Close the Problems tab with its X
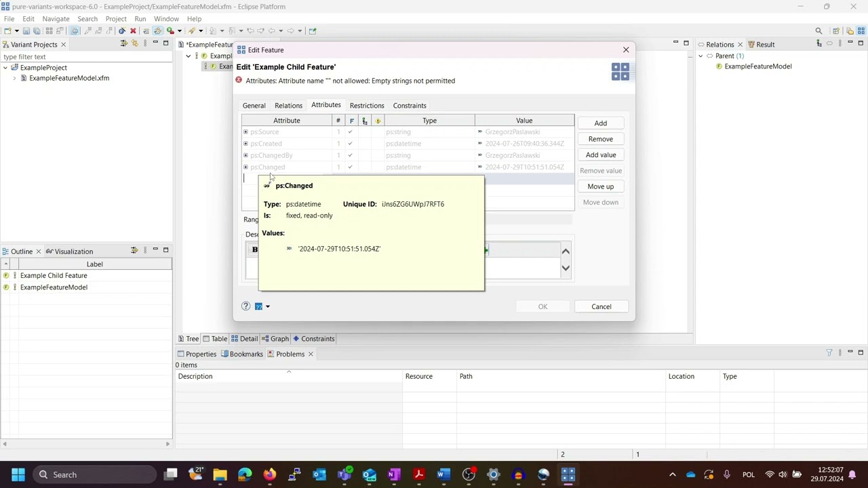 point(311,354)
